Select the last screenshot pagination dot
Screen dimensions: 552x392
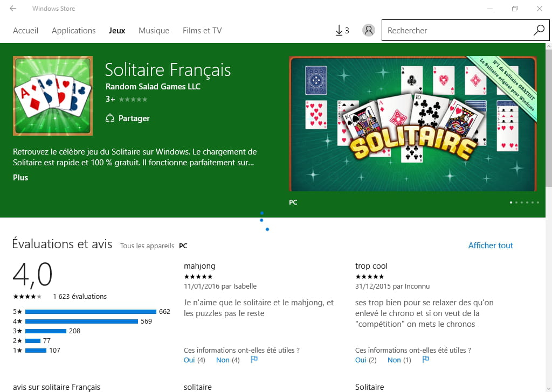pos(538,202)
